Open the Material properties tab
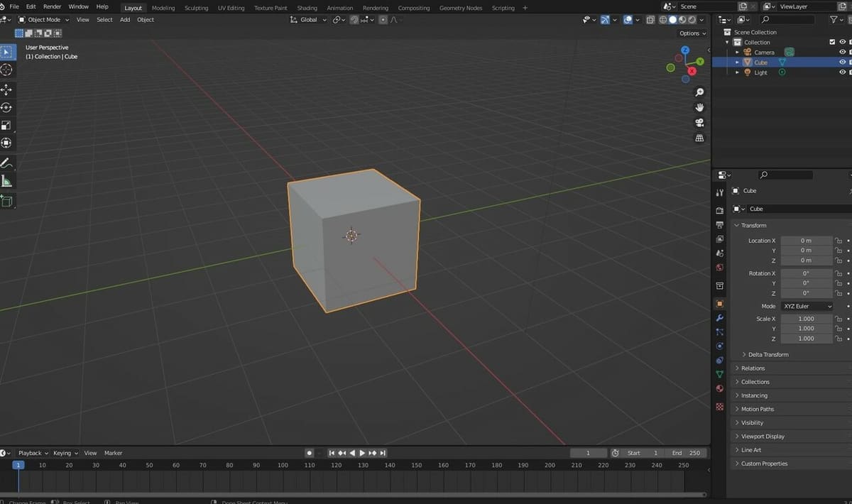Screen dimensions: 852x504 coord(719,388)
